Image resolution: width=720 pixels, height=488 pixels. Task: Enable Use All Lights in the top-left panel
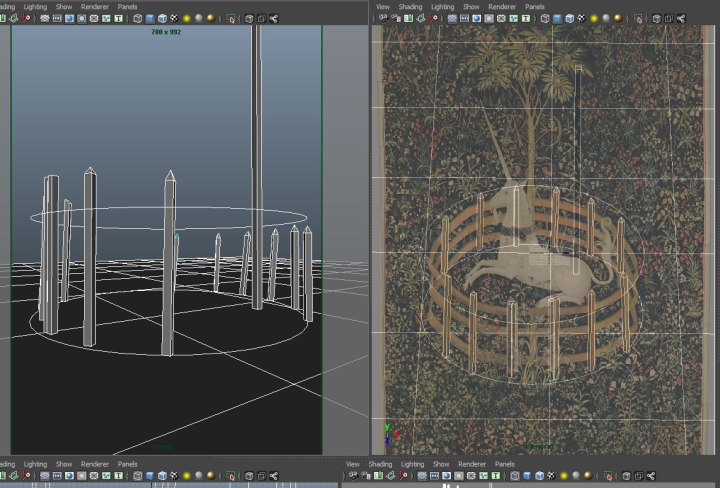[x=186, y=18]
